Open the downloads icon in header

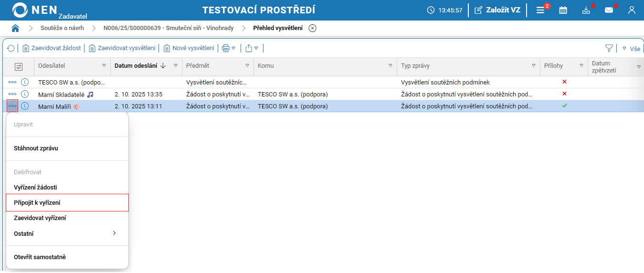tap(586, 10)
